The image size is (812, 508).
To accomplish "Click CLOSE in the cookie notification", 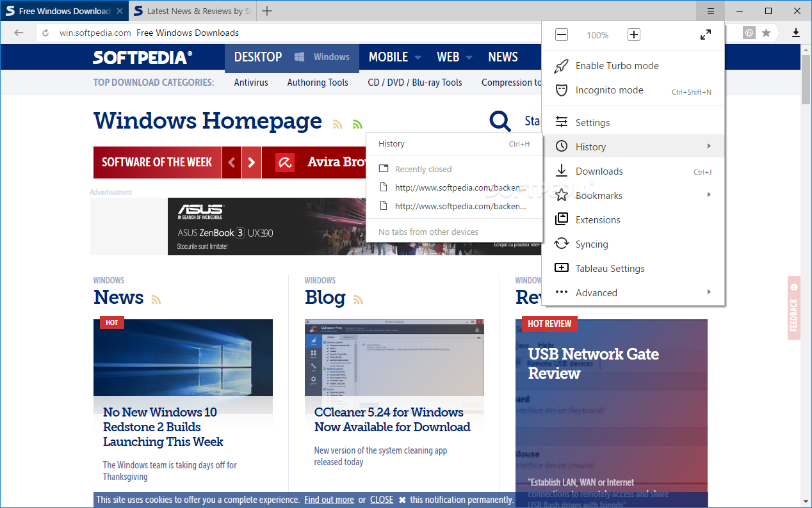I will point(382,500).
